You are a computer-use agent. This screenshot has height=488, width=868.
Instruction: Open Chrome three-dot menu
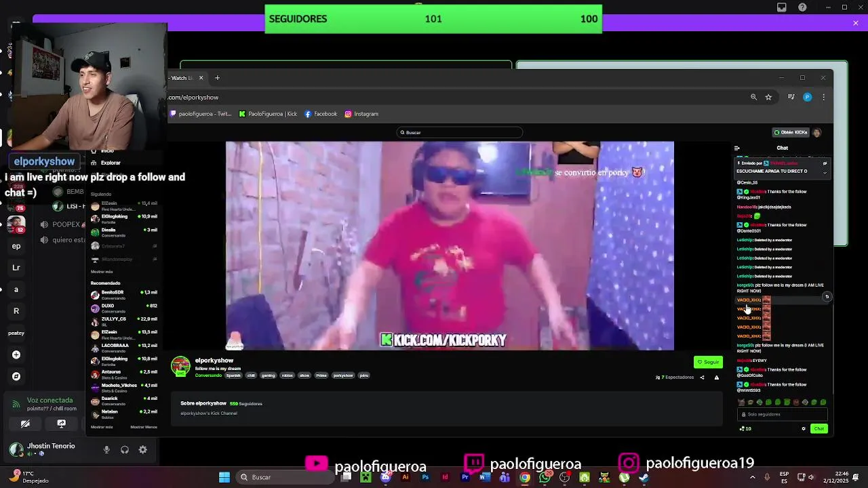823,97
